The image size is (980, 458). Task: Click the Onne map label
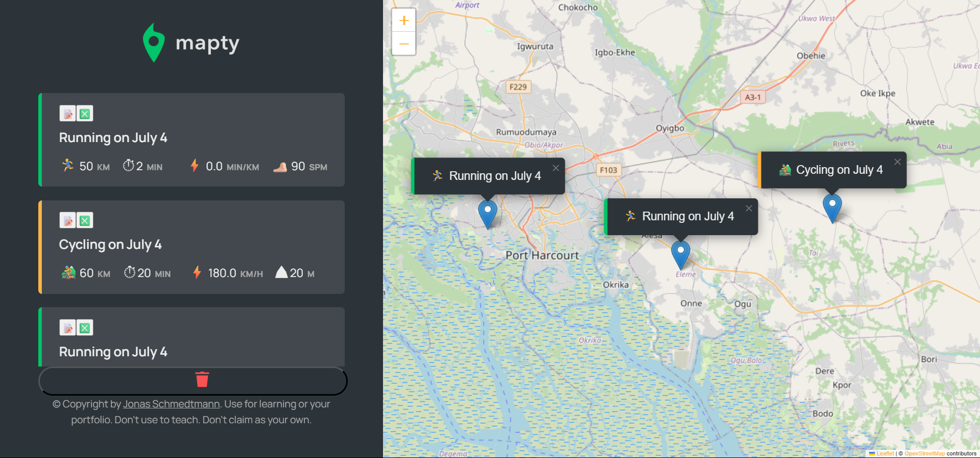[691, 304]
